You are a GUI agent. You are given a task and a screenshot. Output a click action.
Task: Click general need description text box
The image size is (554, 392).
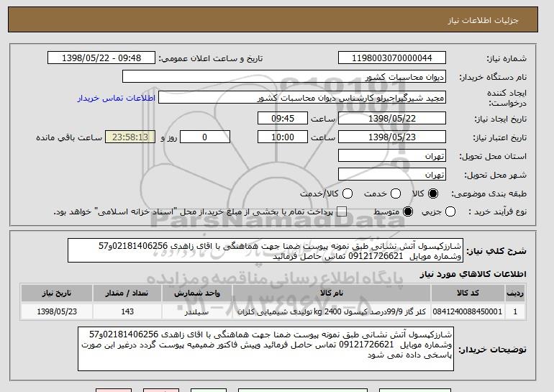coord(265,250)
